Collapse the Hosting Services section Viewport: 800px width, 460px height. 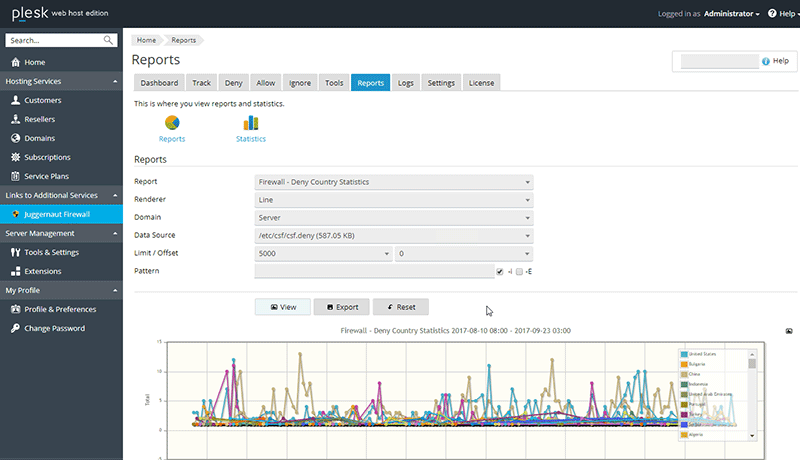coord(61,81)
